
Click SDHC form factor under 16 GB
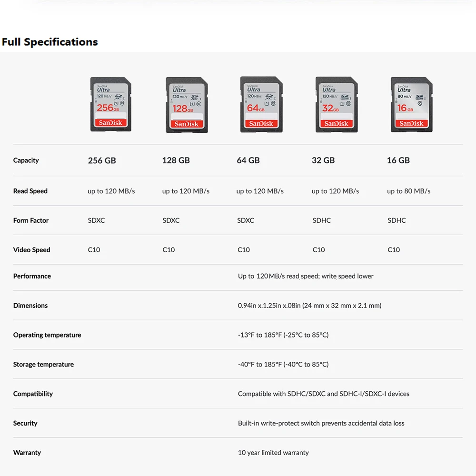397,220
